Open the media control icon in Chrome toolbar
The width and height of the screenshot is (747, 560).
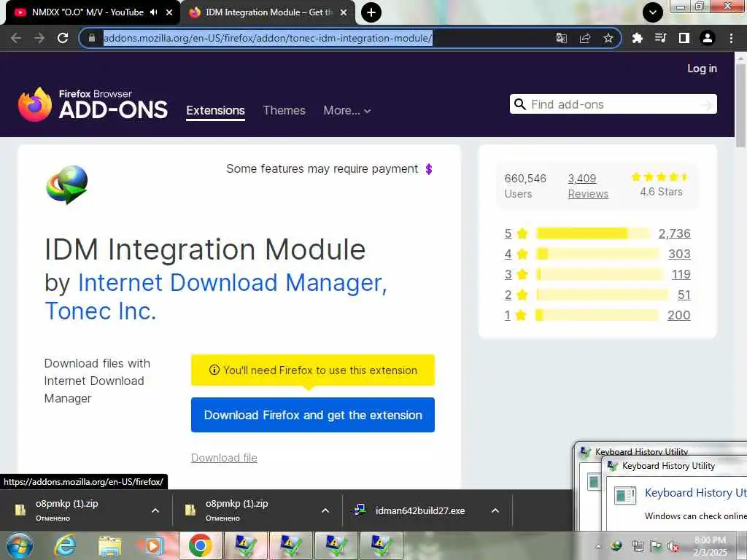(661, 38)
